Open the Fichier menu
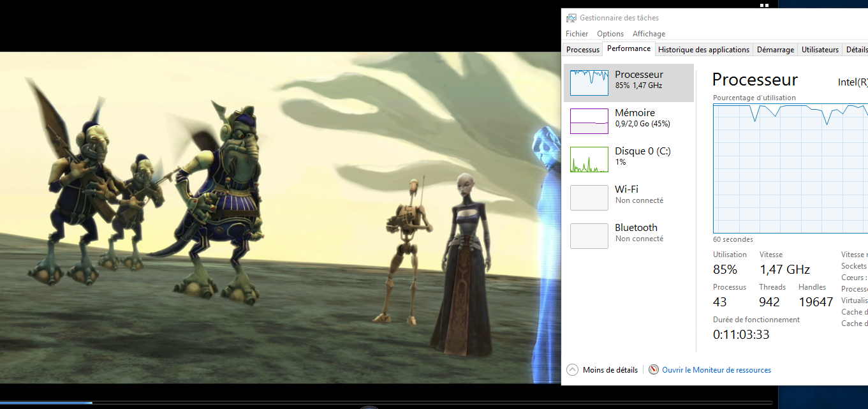This screenshot has height=409, width=868. click(x=577, y=34)
